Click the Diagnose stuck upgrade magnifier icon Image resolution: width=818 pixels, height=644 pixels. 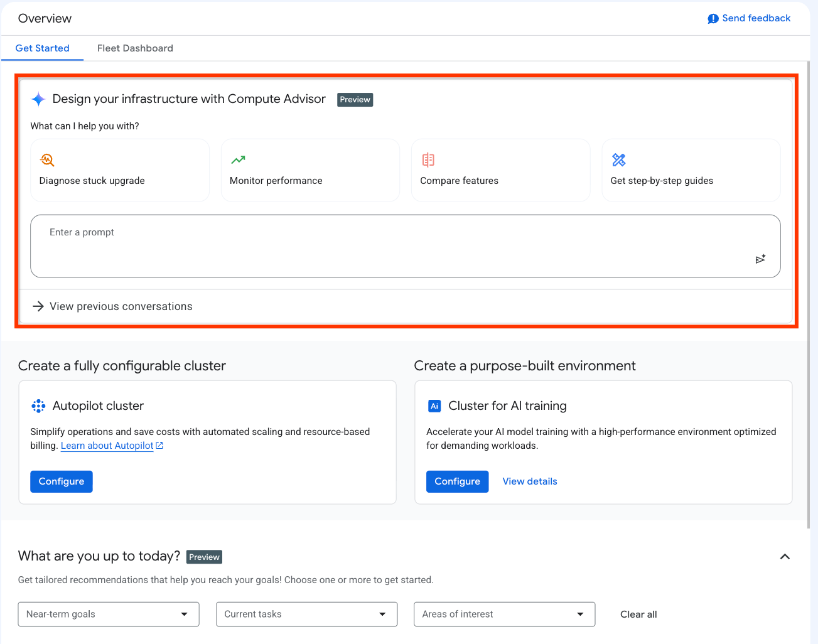click(x=47, y=160)
